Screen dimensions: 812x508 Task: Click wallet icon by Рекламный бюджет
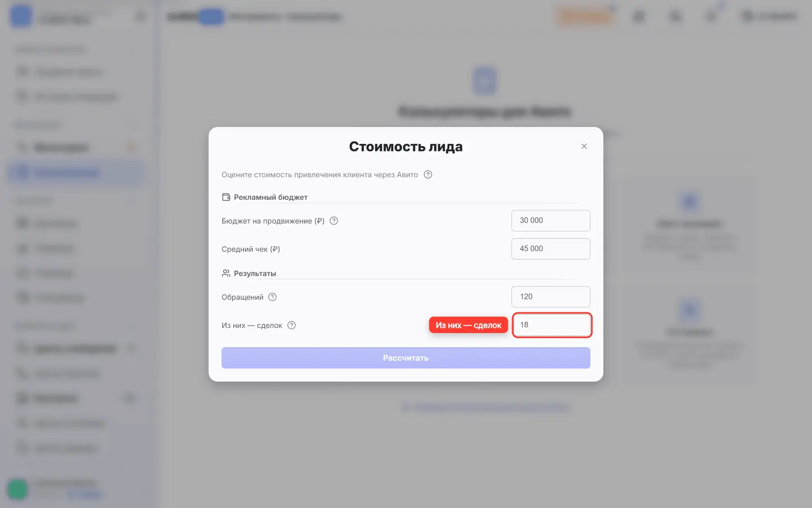point(226,197)
